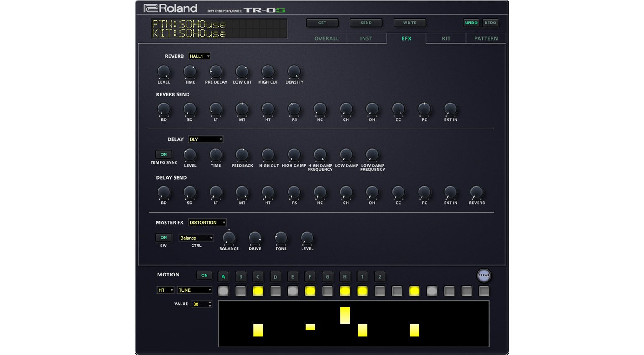644x355 pixels.
Task: Click the UNDO button
Action: (471, 23)
